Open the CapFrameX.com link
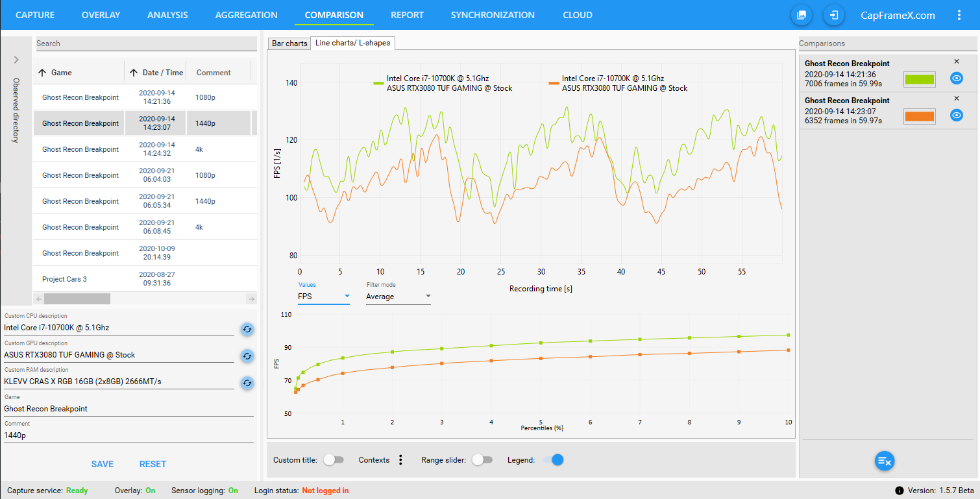Screen dimensions: 980x499 (898, 15)
